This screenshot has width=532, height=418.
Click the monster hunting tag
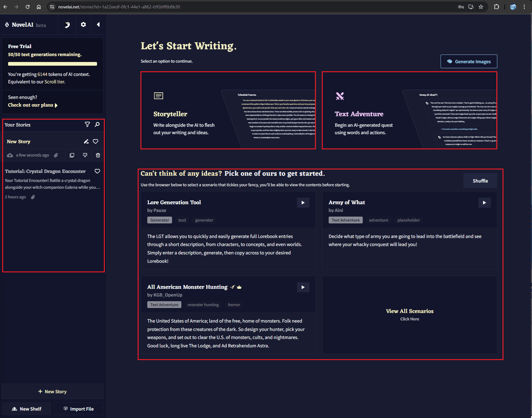pos(203,305)
